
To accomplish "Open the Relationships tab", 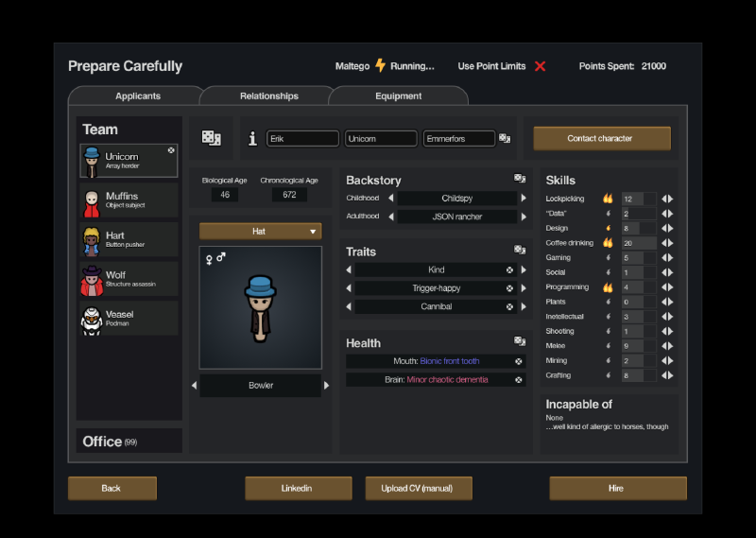I will (269, 95).
